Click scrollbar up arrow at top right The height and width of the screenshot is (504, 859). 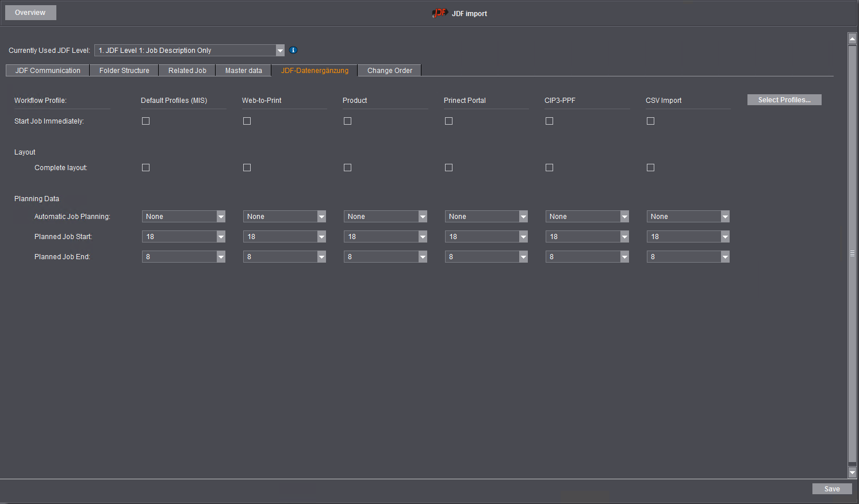(852, 39)
